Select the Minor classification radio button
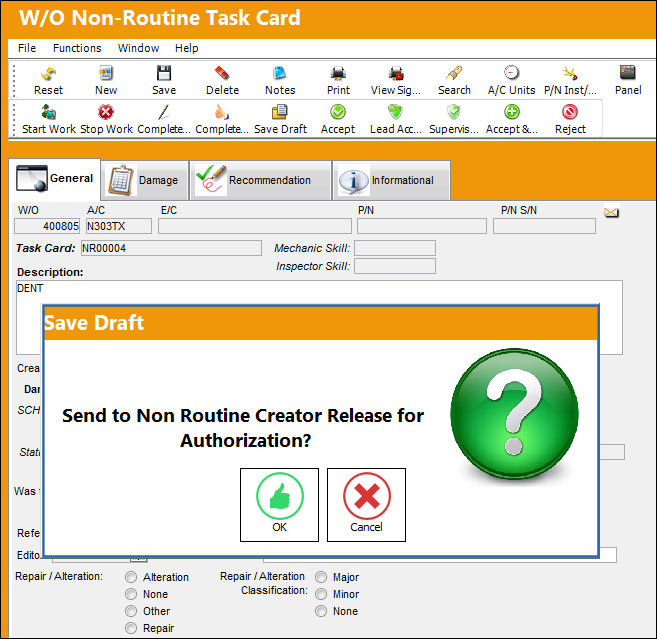 click(x=321, y=594)
